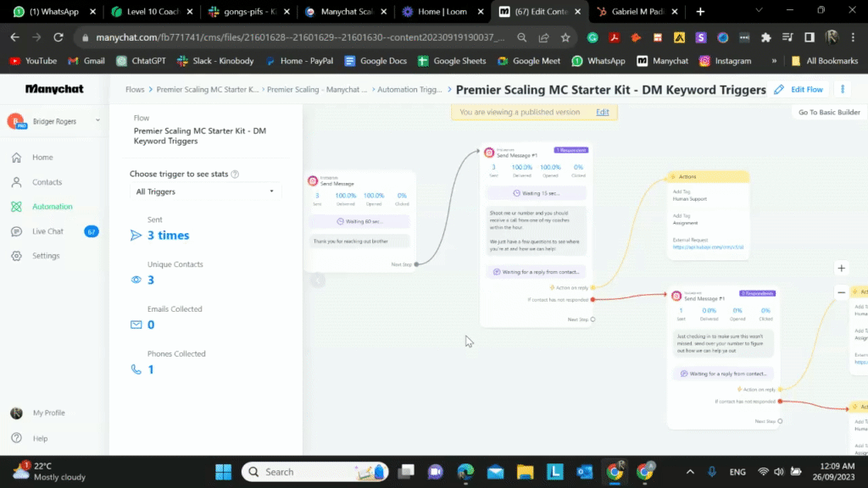The image size is (868, 488).
Task: Click the Sent '3 times' stat
Action: click(x=166, y=236)
